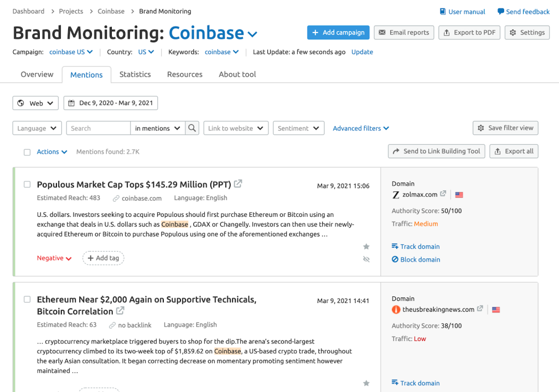559x392 pixels.
Task: Switch to the Statistics tab
Action: (135, 75)
